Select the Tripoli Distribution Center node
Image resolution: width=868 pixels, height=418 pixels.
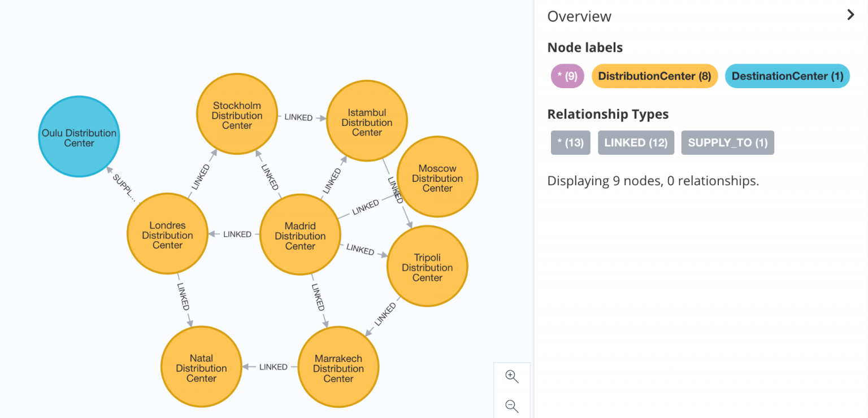click(x=427, y=266)
